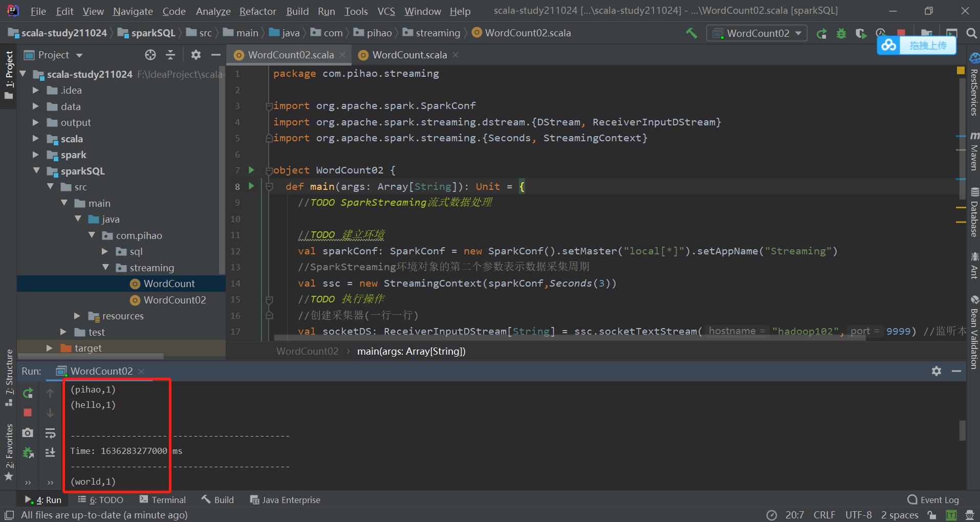
Task: Toggle soft-wrap in Run console
Action: click(x=50, y=433)
